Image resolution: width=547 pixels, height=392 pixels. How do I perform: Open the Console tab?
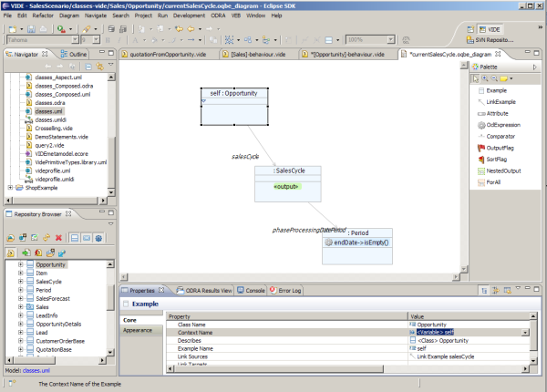point(252,291)
